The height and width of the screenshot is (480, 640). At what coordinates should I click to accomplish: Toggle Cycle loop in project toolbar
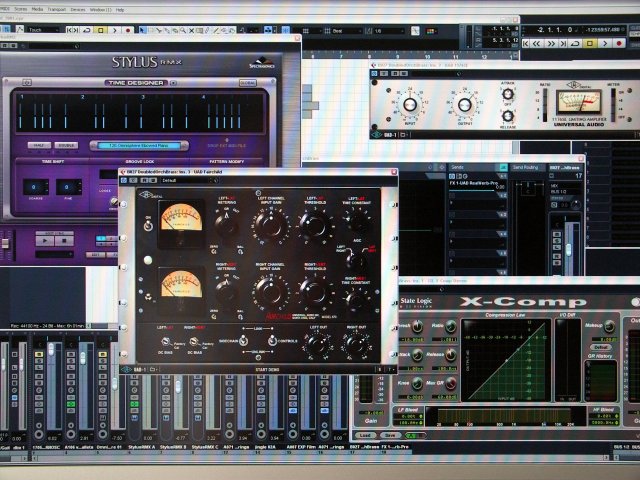[x=87, y=30]
